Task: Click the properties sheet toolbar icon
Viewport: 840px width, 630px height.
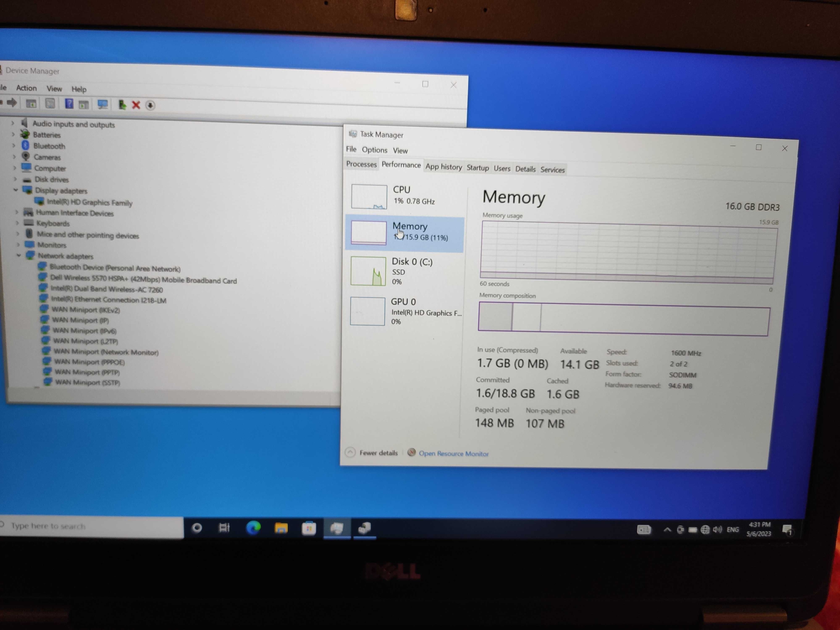Action: (x=50, y=103)
